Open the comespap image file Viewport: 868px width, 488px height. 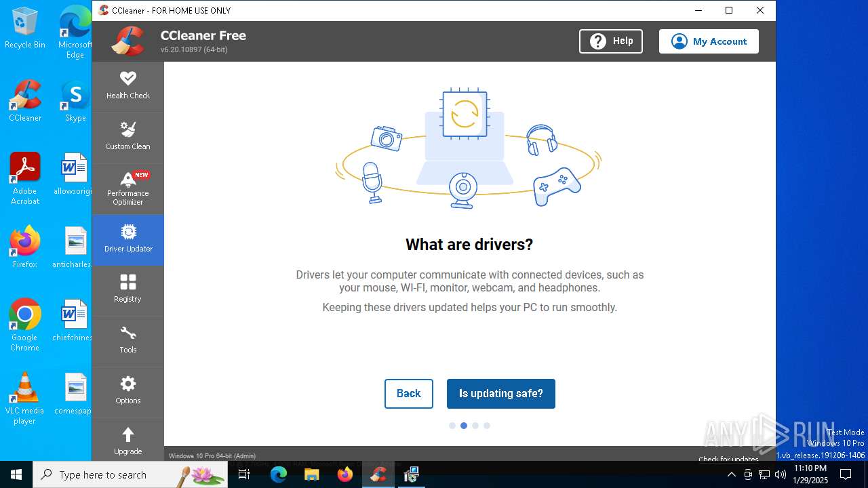73,394
